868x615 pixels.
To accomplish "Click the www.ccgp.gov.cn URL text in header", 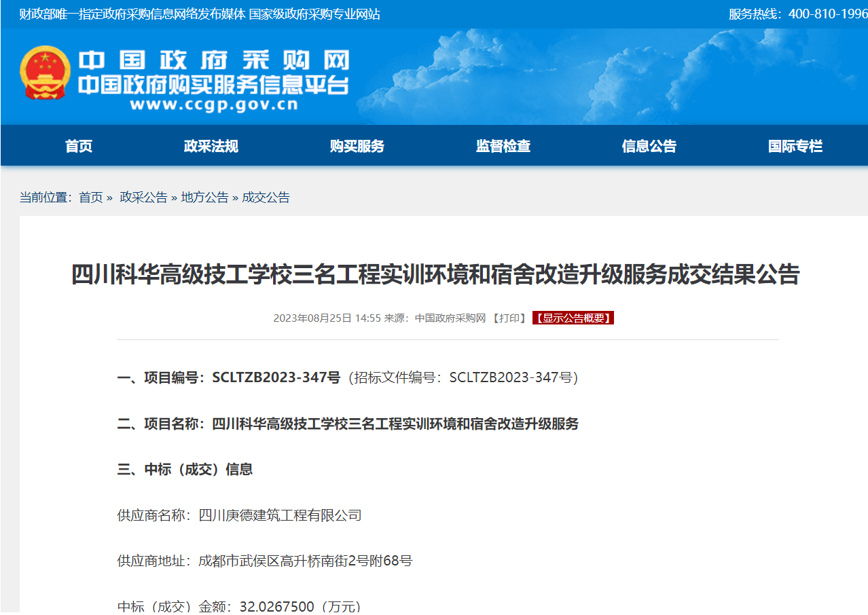I will pos(214,105).
